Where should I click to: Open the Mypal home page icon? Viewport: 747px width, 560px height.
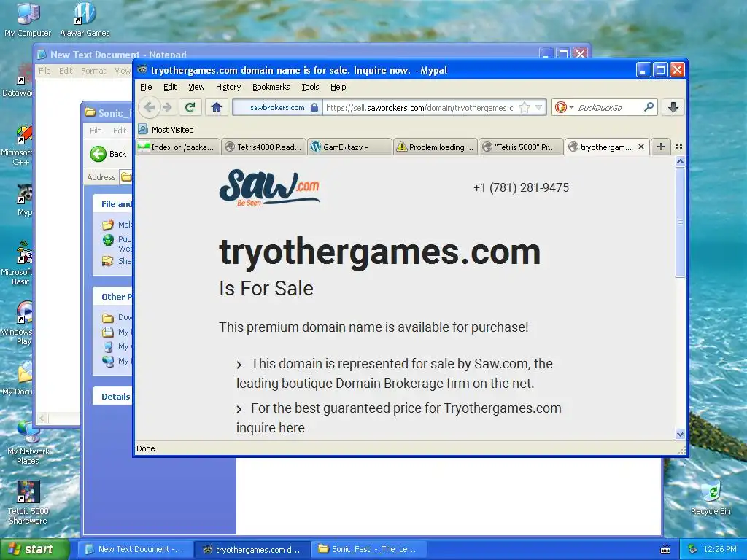217,107
